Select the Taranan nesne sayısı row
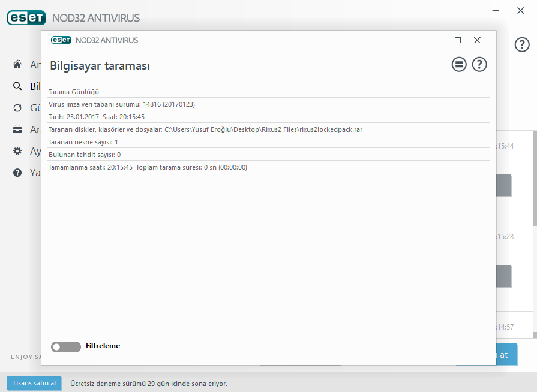This screenshot has width=537, height=392. click(269, 142)
